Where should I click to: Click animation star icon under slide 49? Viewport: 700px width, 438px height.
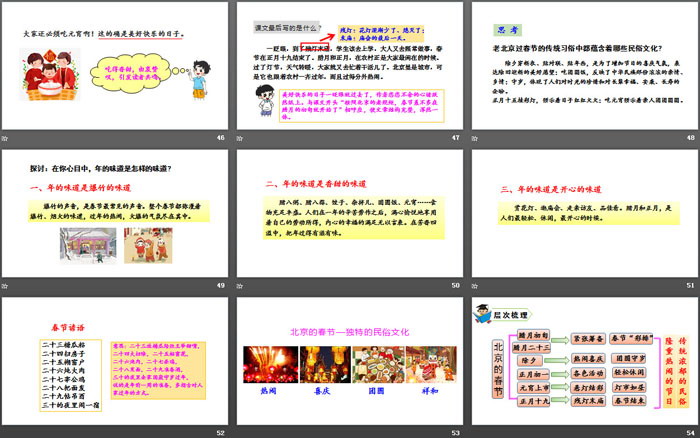click(x=8, y=284)
